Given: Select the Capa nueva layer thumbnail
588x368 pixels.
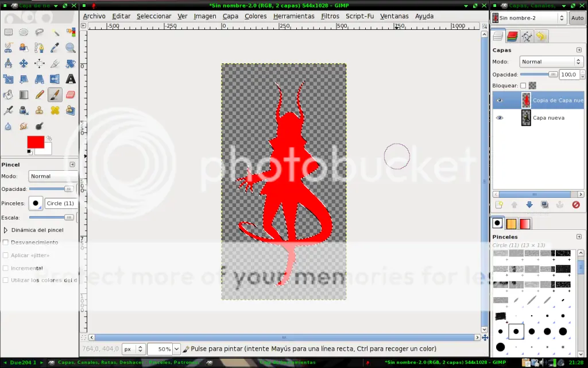Looking at the screenshot, I should [x=526, y=118].
